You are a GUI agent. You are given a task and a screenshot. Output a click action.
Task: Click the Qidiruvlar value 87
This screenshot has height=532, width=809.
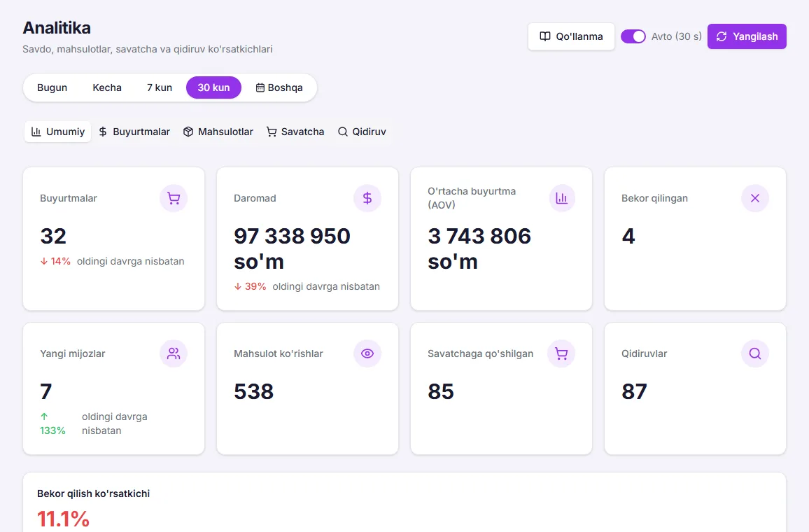(x=634, y=391)
